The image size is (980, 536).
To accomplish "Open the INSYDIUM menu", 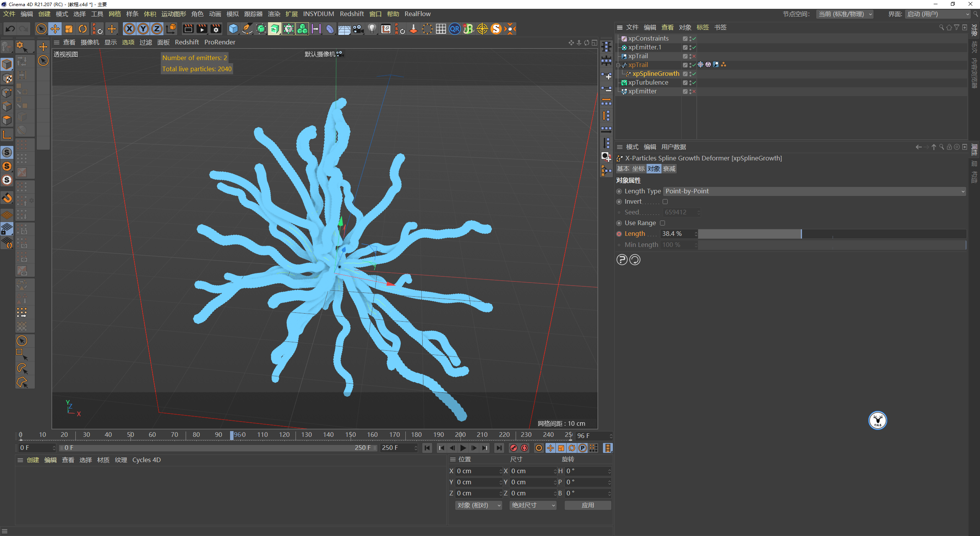I will [318, 14].
